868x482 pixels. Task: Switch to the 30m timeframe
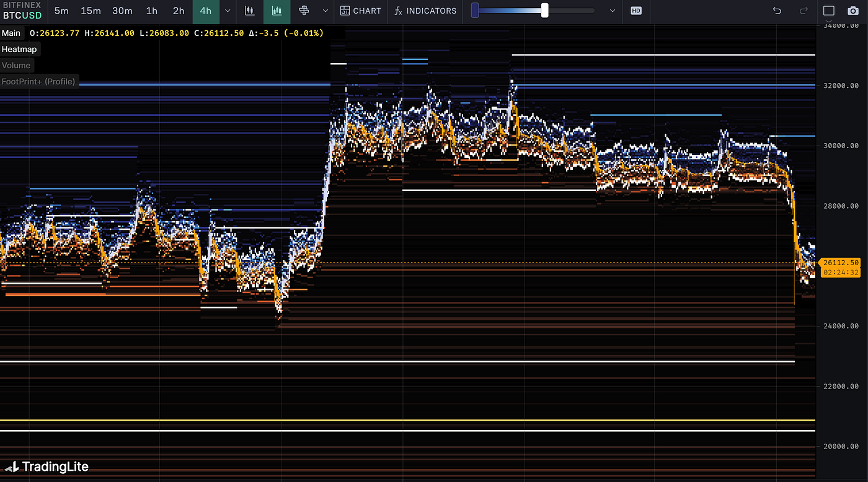pos(122,11)
